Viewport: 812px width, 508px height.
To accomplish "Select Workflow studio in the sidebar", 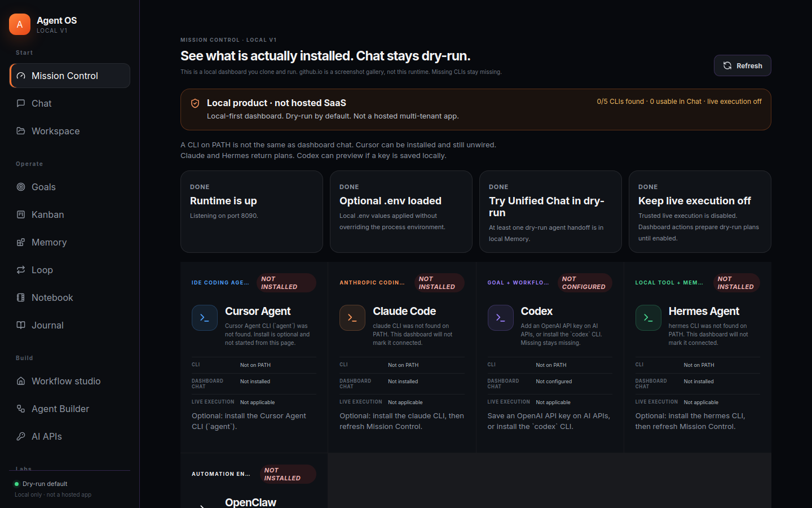I will (70, 381).
